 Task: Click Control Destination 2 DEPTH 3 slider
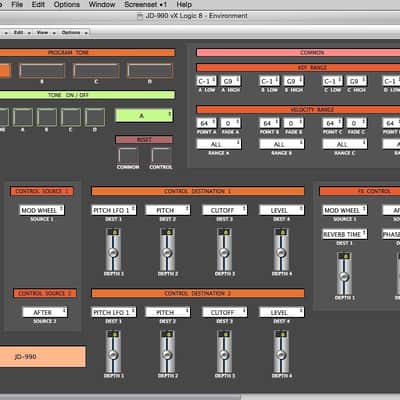pos(224,351)
